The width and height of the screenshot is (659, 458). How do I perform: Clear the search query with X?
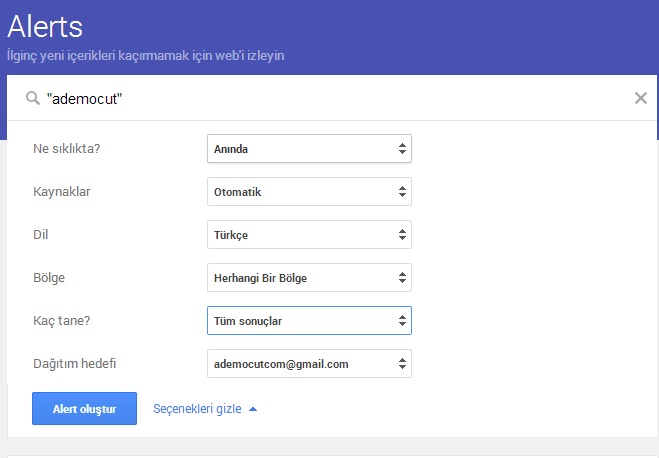pos(641,98)
